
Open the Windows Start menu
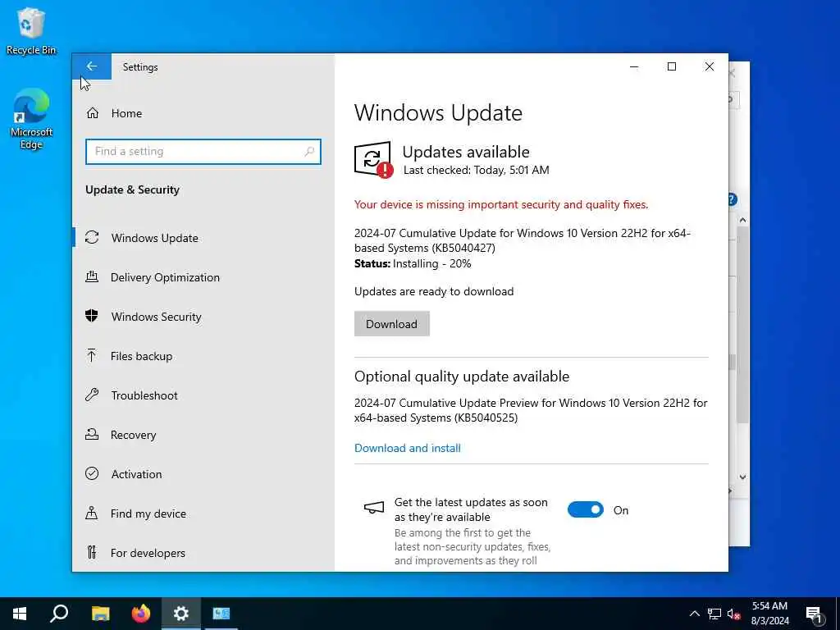20,614
